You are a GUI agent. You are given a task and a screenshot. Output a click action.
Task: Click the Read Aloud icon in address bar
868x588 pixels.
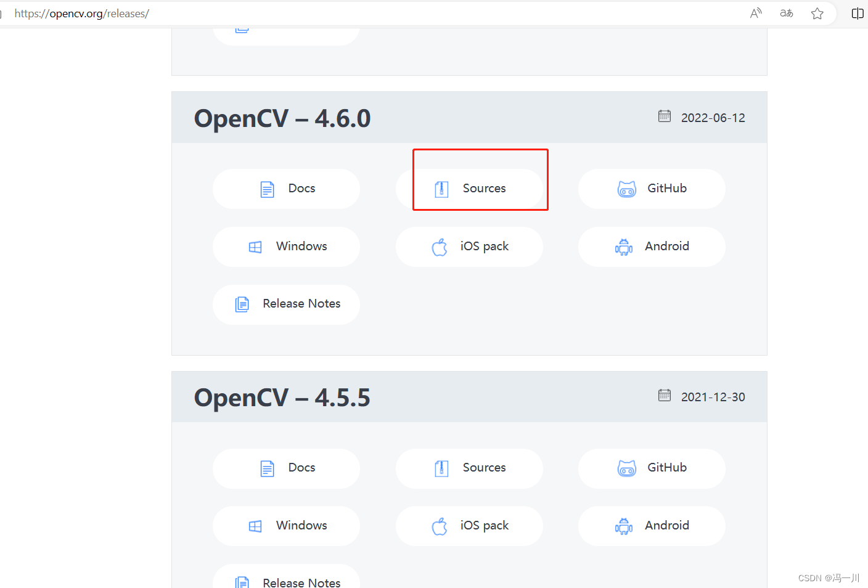point(756,14)
